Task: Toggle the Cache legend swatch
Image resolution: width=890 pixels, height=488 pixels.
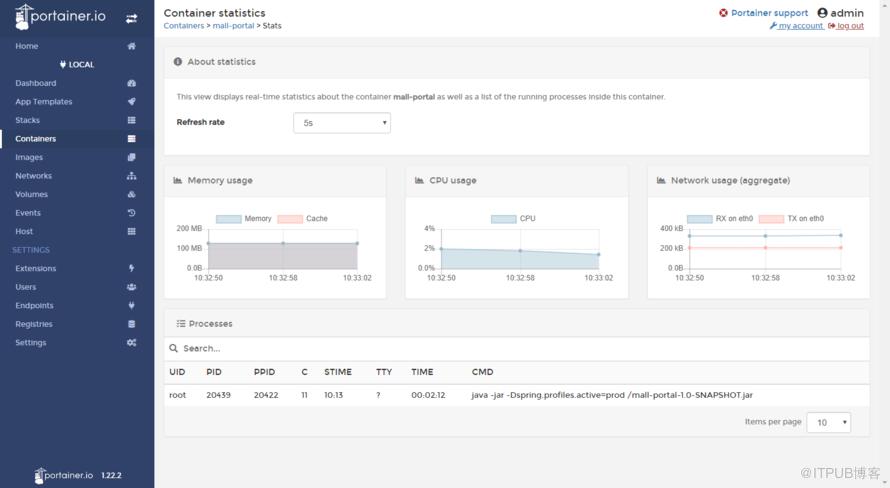Action: (290, 219)
